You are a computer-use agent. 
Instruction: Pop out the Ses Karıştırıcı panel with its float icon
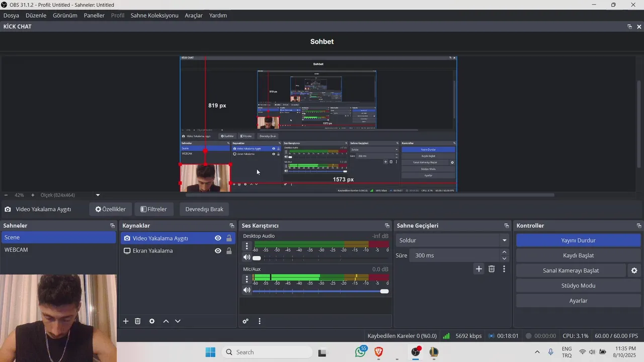point(387,226)
